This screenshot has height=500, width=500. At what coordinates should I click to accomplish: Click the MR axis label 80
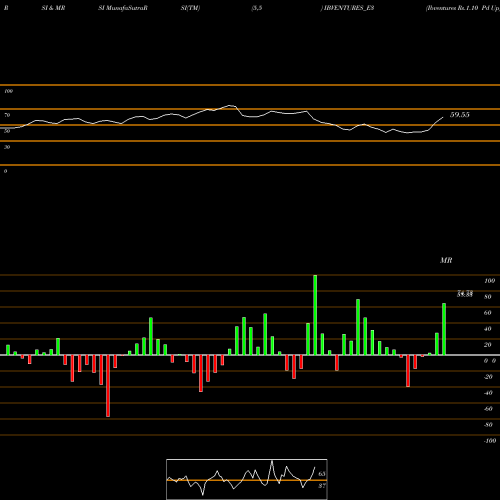coord(488,297)
